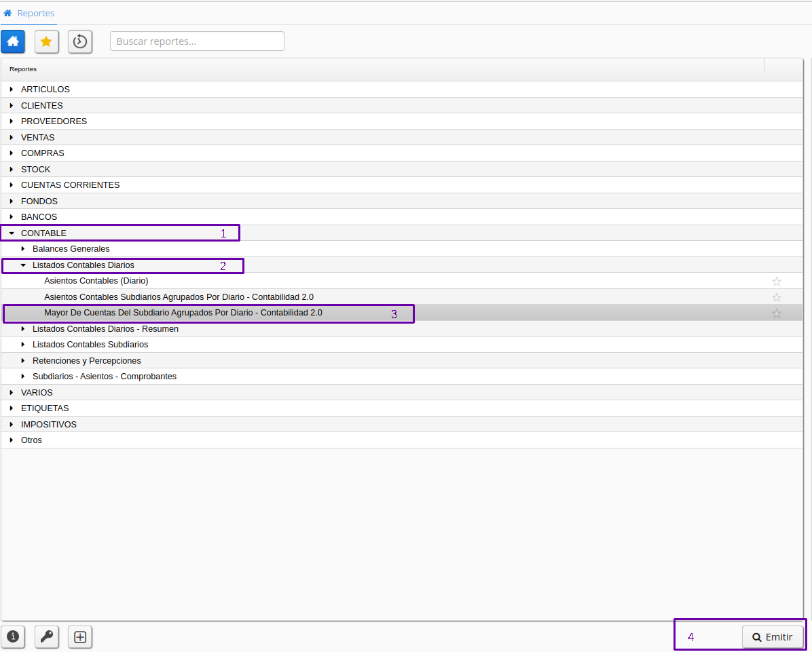The image size is (812, 652).
Task: Click the Emitir button
Action: coord(772,637)
